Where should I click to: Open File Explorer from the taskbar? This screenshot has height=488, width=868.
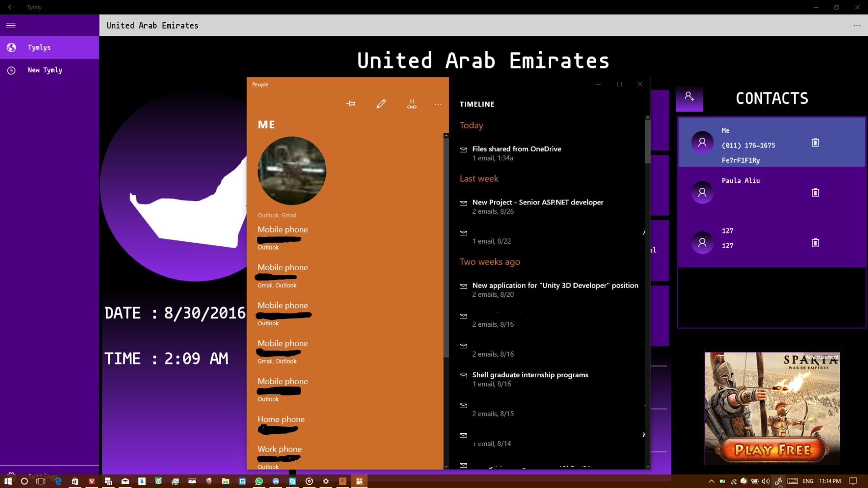(225, 481)
